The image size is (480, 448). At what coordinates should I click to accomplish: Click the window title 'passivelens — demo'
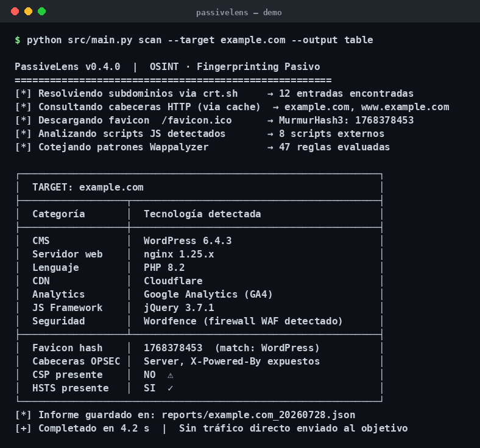[239, 13]
